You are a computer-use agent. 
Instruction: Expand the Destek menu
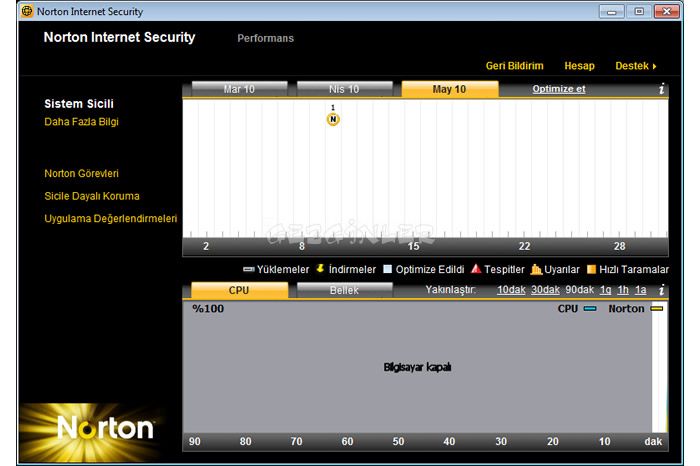tap(636, 66)
